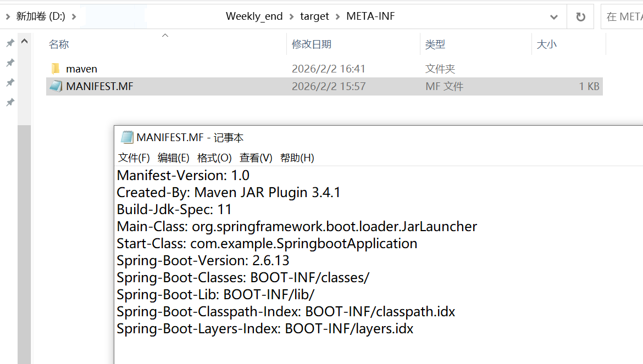Sort files by 修改日期 column header
Screen dimensions: 643x364
click(312, 44)
